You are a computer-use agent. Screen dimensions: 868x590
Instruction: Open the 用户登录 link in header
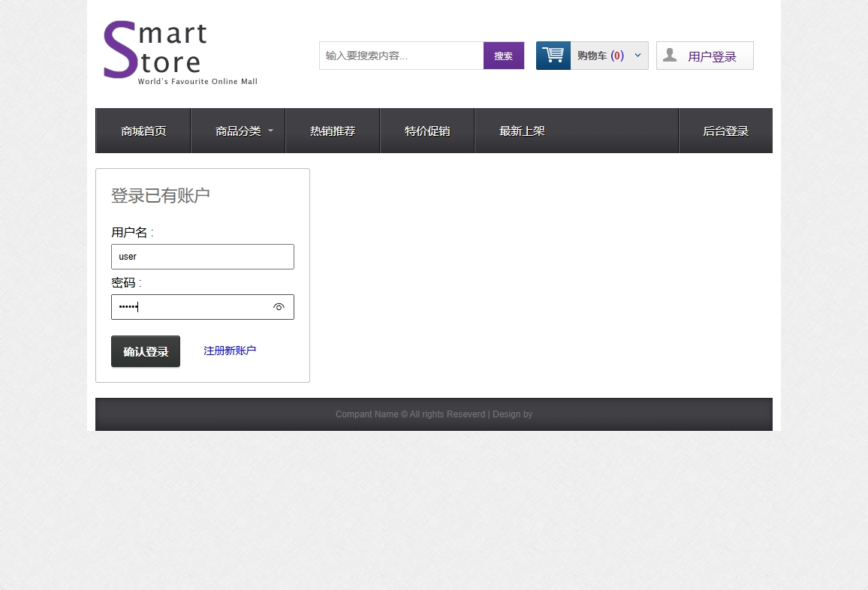coord(712,56)
